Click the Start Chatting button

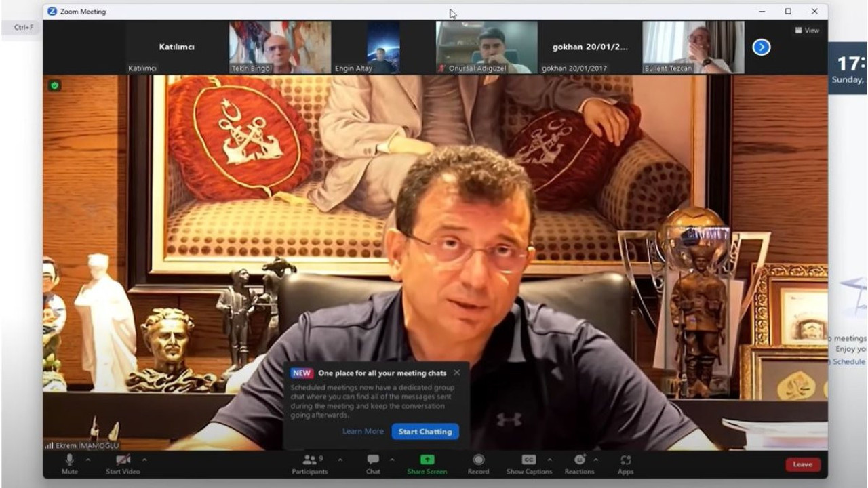pos(425,432)
